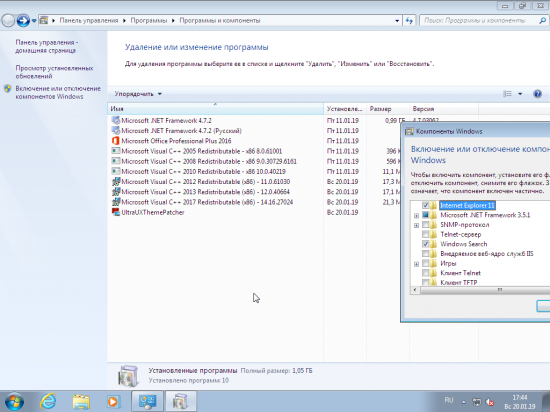Toggle Microsoft .NET Framework 3.5.1 checkbox
The height and width of the screenshot is (412, 550).
[425, 215]
